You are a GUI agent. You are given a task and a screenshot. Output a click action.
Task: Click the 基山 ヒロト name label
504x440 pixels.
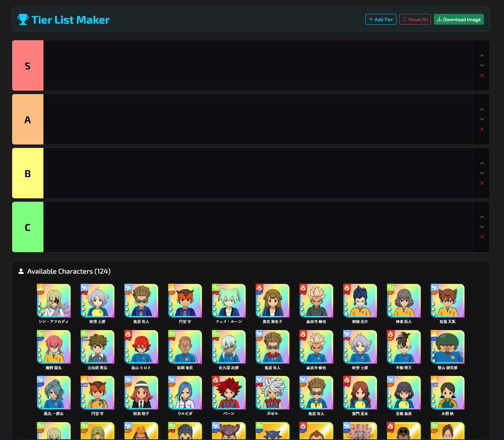(141, 368)
